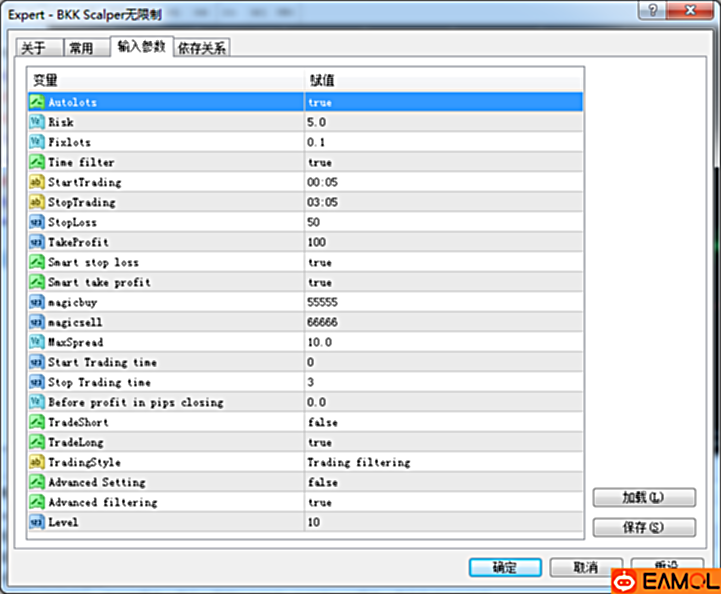Click the icon beside TradingStyle
Image resolution: width=721 pixels, height=594 pixels.
(37, 462)
